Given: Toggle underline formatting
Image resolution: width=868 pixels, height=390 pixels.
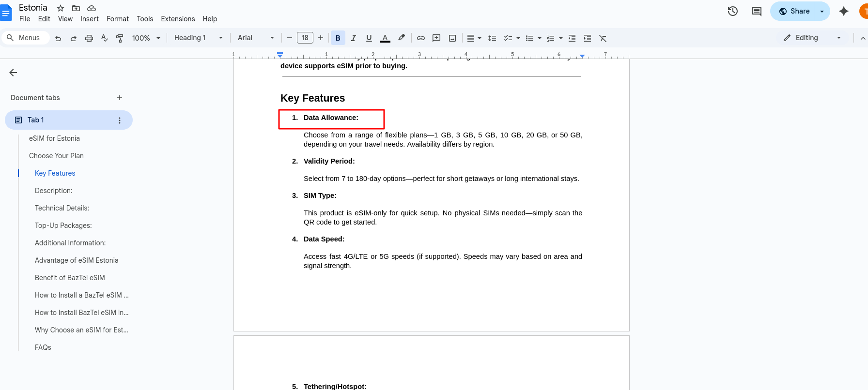Looking at the screenshot, I should coord(369,38).
